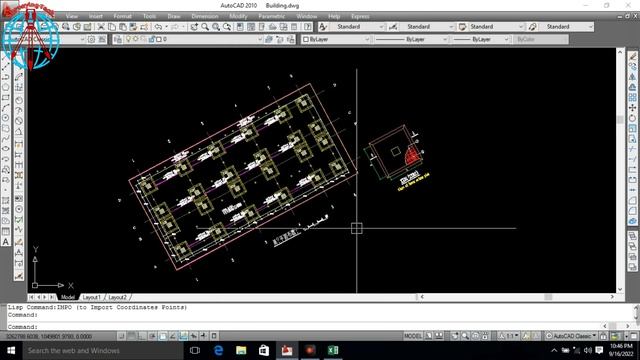The height and width of the screenshot is (360, 640).
Task: Click the Help question mark icon
Action: (x=308, y=27)
